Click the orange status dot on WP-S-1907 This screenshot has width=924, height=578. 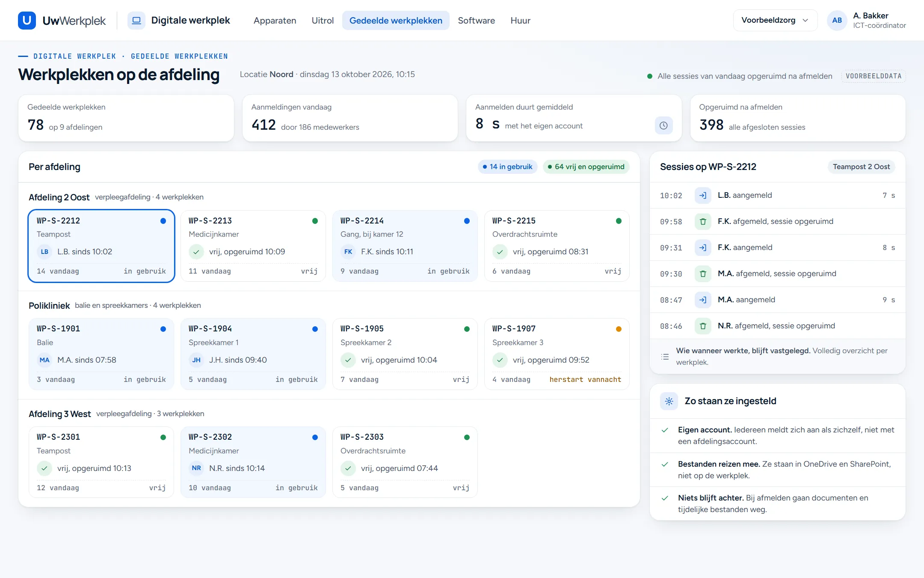coord(619,329)
